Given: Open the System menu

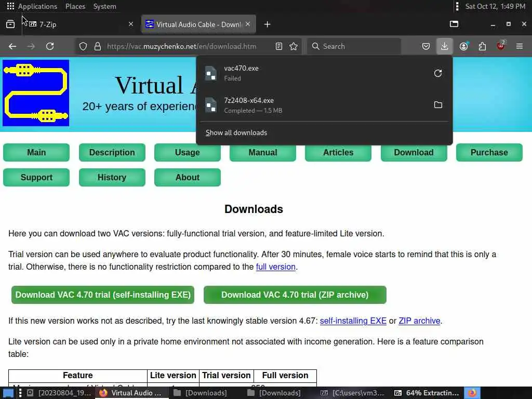Looking at the screenshot, I should 104,6.
